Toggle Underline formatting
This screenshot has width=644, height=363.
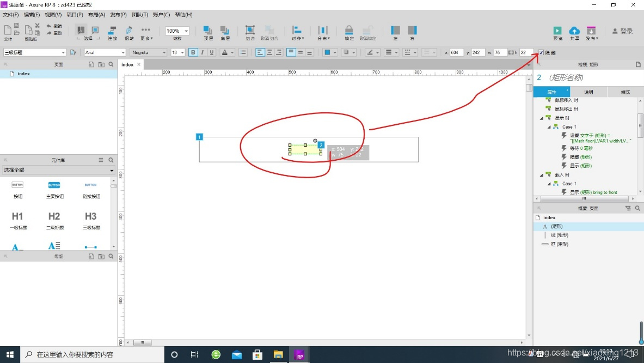click(212, 52)
